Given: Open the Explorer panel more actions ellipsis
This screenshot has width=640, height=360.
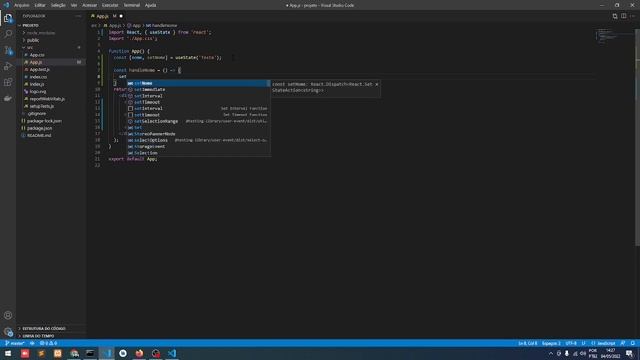Looking at the screenshot, I should click(x=78, y=16).
